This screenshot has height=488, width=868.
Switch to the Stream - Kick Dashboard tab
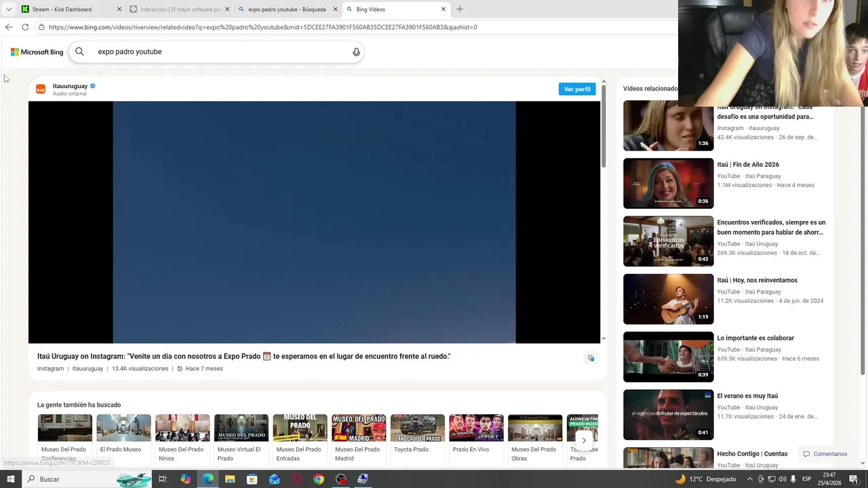71,9
